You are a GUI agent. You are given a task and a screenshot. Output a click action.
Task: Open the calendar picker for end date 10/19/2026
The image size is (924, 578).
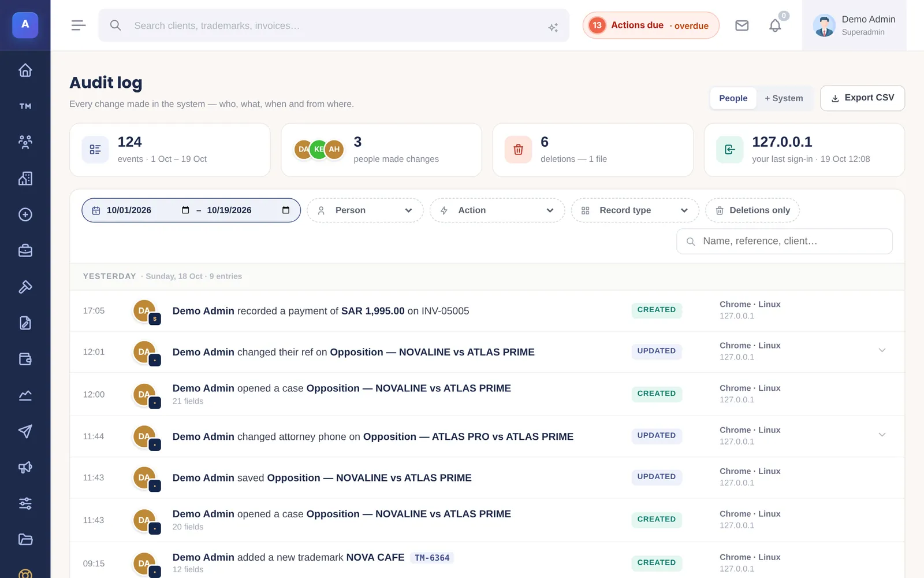point(286,210)
